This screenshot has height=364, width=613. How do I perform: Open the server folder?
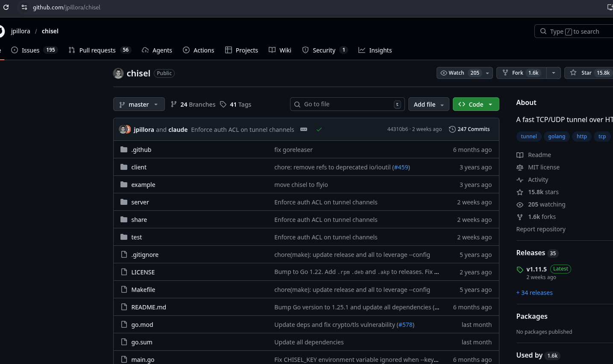tap(140, 202)
